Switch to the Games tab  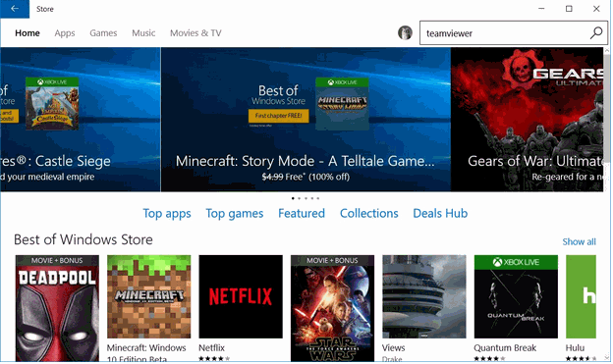(x=103, y=33)
